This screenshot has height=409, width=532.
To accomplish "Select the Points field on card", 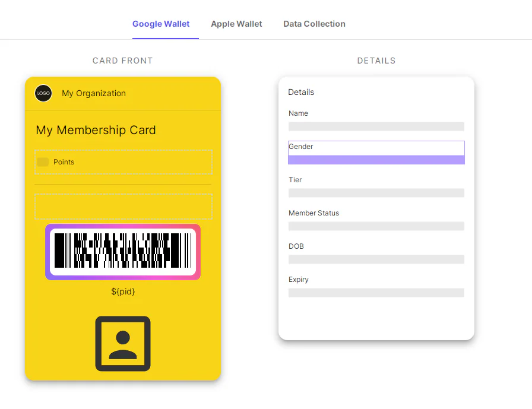I will (123, 162).
